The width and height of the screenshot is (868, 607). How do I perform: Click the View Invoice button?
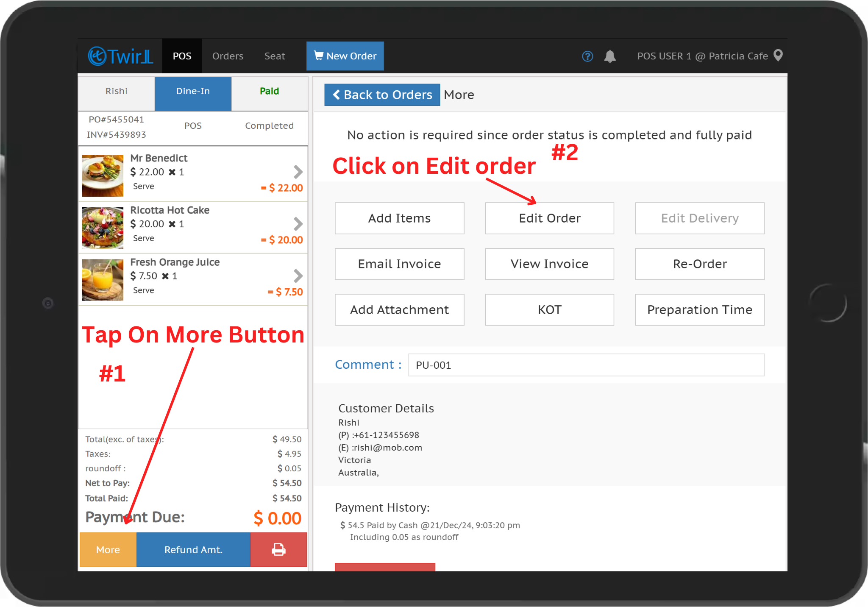tap(549, 264)
